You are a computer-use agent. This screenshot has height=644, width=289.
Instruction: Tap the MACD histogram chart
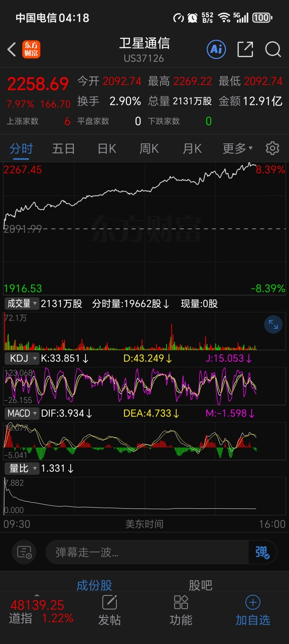[x=144, y=441]
